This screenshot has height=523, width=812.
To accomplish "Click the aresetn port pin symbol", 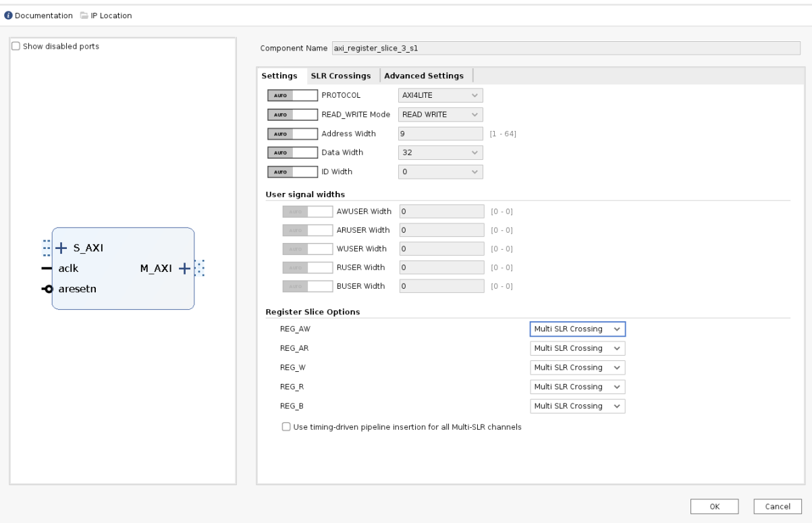I will pos(47,289).
